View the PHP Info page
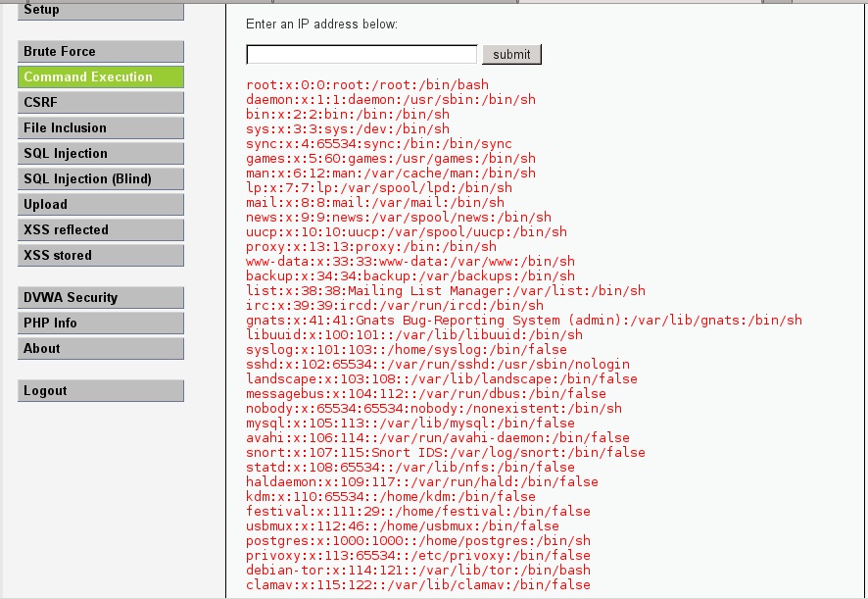The height and width of the screenshot is (599, 868). [100, 324]
